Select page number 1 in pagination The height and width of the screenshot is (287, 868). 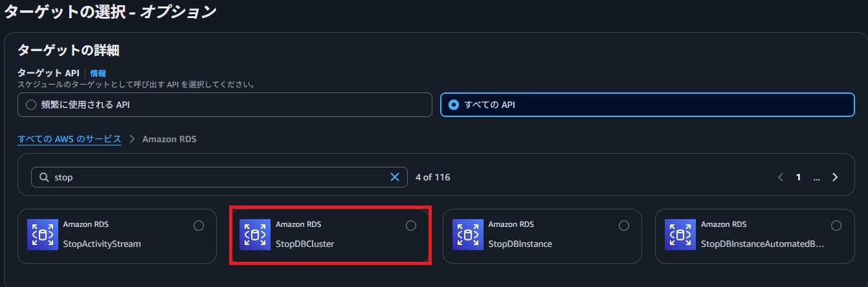click(x=799, y=177)
